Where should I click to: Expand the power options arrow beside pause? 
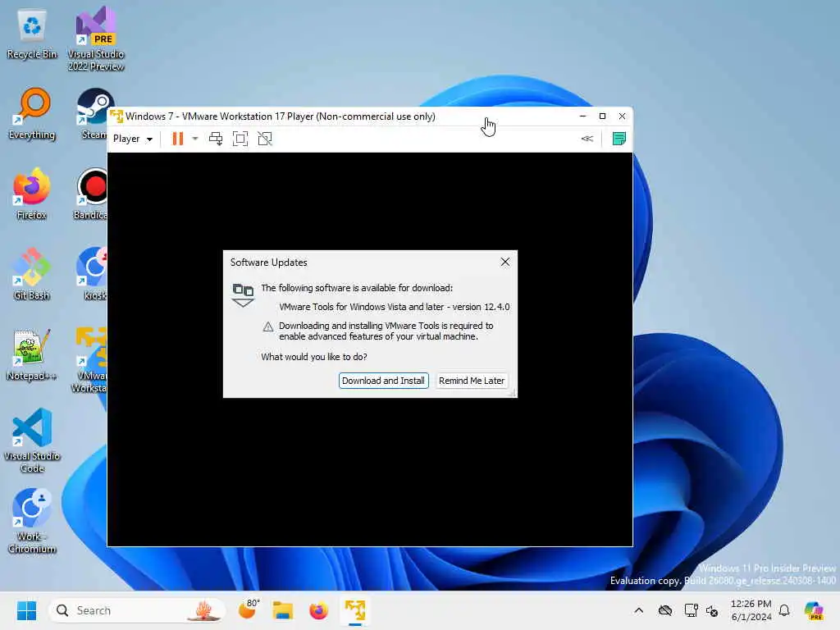(195, 139)
